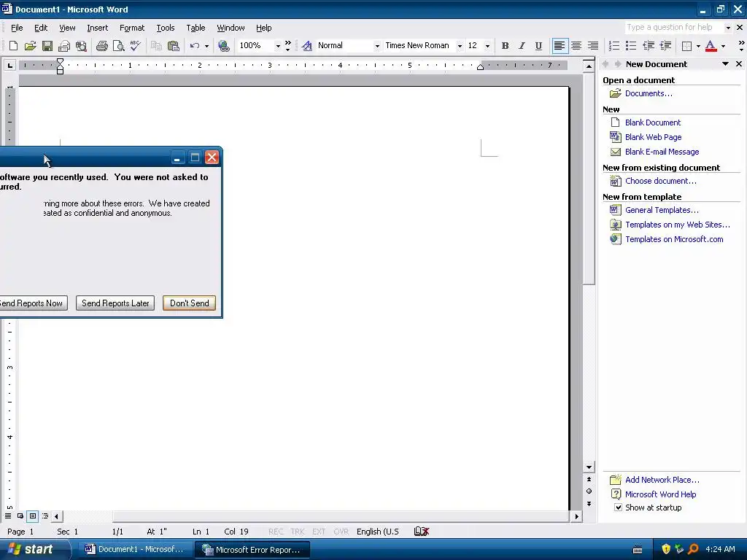Viewport: 747px width, 560px height.
Task: Insert a hyperlink with the globe icon
Action: [223, 46]
